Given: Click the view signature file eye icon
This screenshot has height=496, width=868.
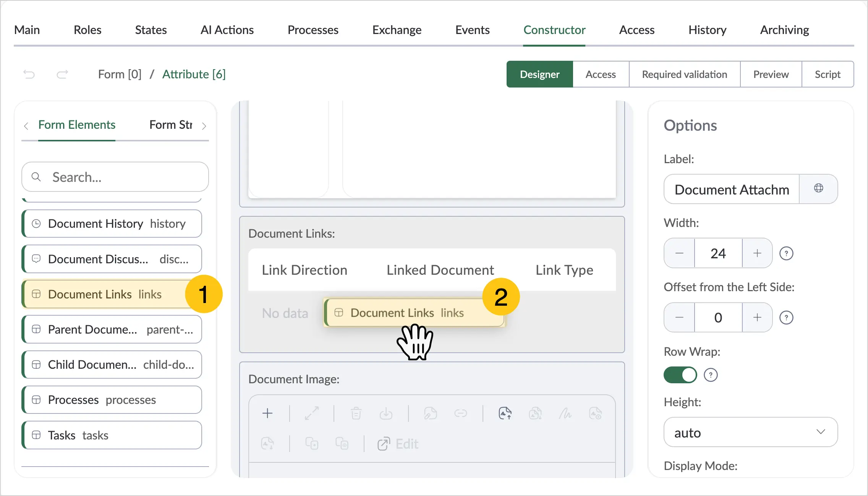Looking at the screenshot, I should pyautogui.click(x=595, y=413).
